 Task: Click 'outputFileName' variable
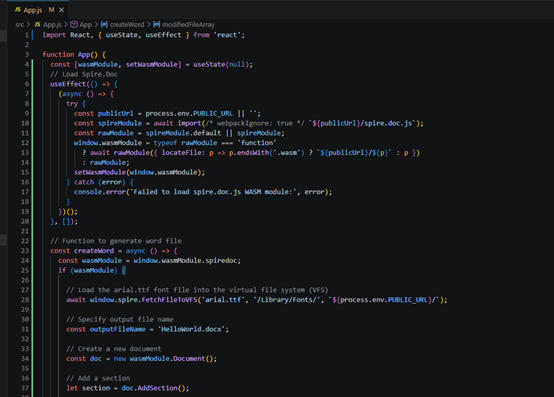(x=118, y=330)
